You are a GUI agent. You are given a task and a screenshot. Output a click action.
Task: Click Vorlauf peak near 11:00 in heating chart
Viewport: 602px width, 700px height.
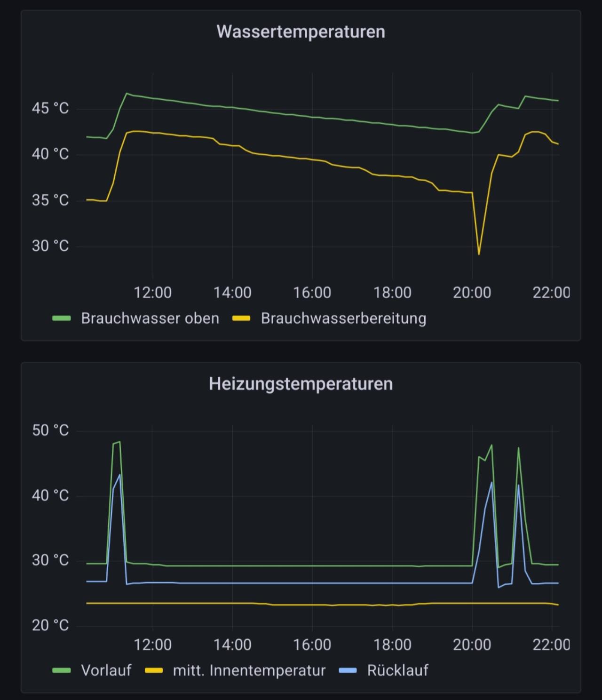point(119,442)
